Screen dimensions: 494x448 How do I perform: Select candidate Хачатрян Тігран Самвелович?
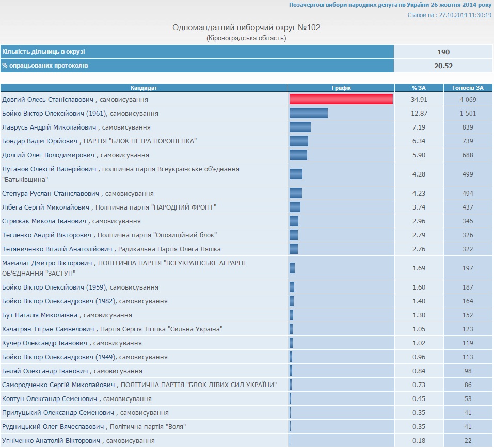(49, 329)
